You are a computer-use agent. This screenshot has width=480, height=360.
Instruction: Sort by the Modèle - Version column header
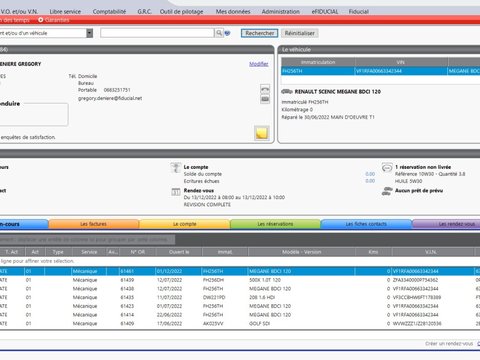[302, 252]
